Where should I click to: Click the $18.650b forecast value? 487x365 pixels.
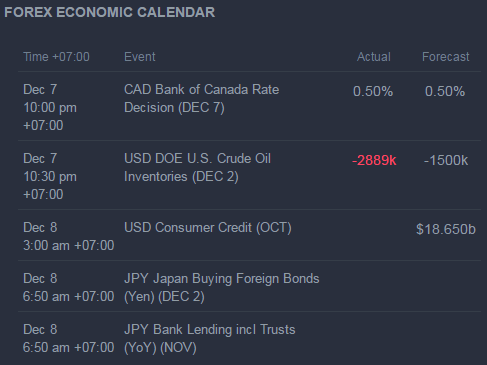coord(446,229)
